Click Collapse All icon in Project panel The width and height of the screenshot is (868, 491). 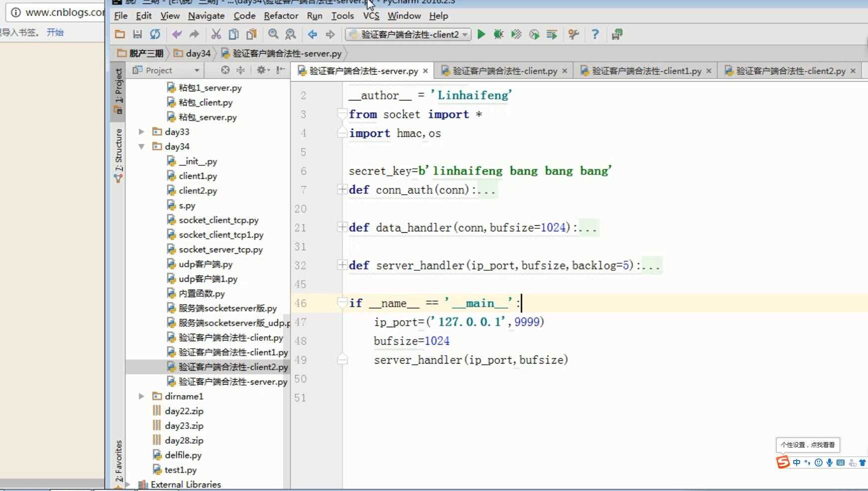[x=241, y=70]
